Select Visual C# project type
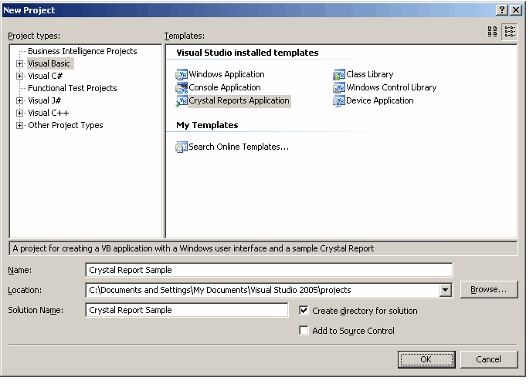 pos(45,76)
